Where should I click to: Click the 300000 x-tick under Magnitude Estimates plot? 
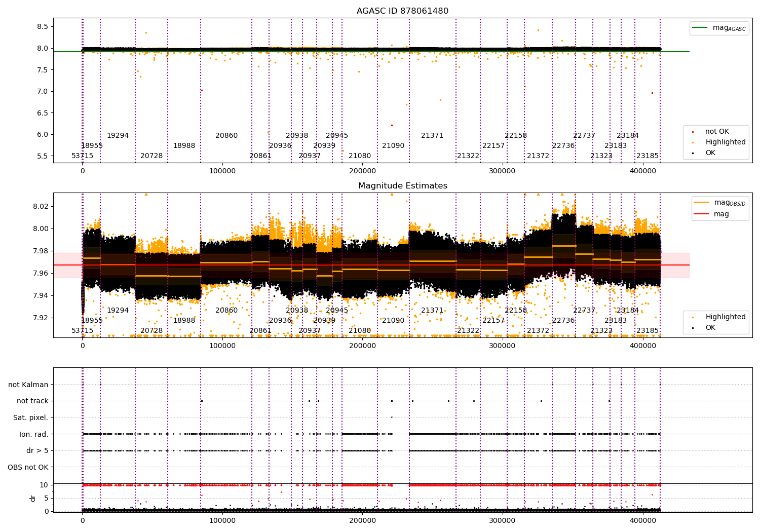click(502, 346)
